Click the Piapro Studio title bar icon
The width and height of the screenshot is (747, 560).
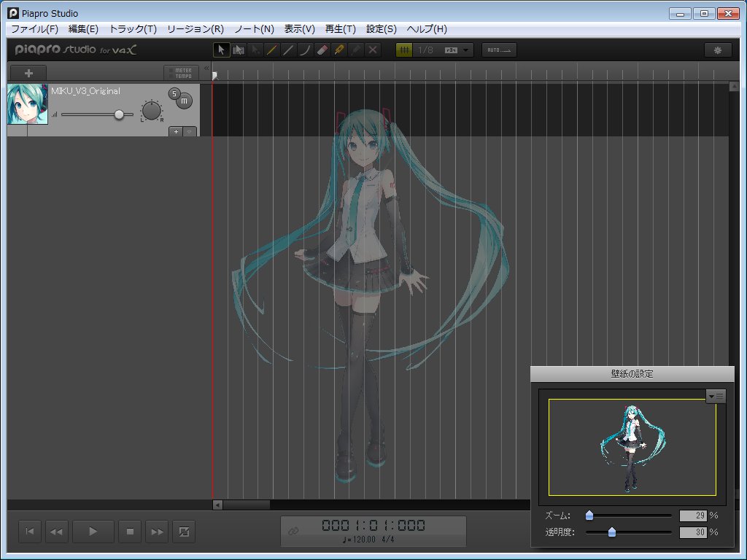(x=13, y=13)
